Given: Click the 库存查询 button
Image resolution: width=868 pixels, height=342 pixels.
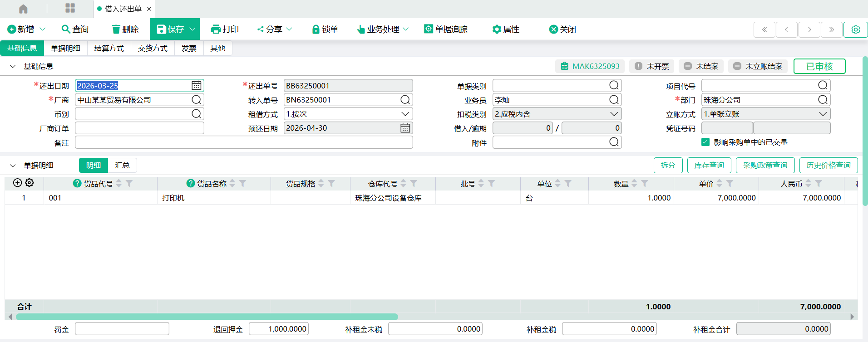Looking at the screenshot, I should tap(709, 166).
